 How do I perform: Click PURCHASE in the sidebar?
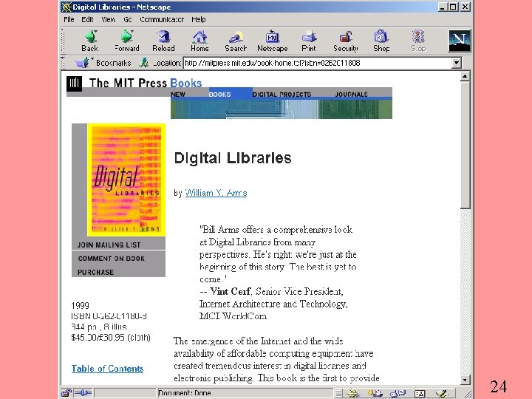95,272
